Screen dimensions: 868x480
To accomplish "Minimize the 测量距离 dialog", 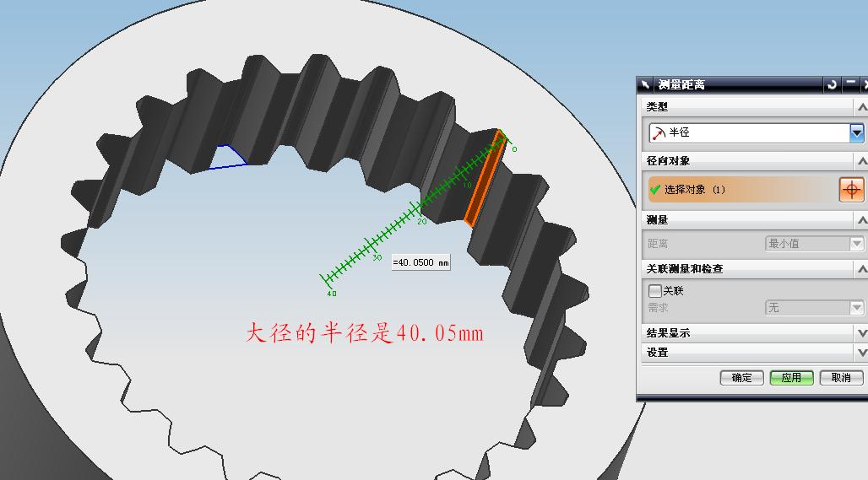I will point(851,84).
